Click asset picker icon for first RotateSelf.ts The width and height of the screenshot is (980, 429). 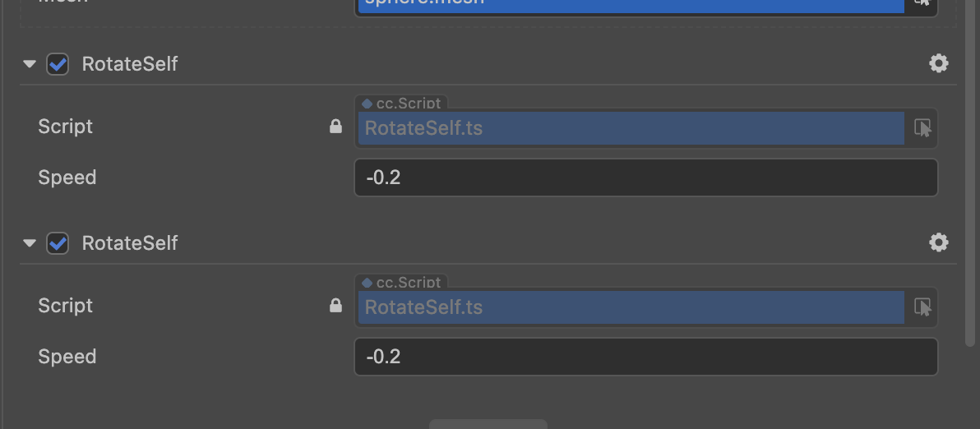(x=922, y=128)
